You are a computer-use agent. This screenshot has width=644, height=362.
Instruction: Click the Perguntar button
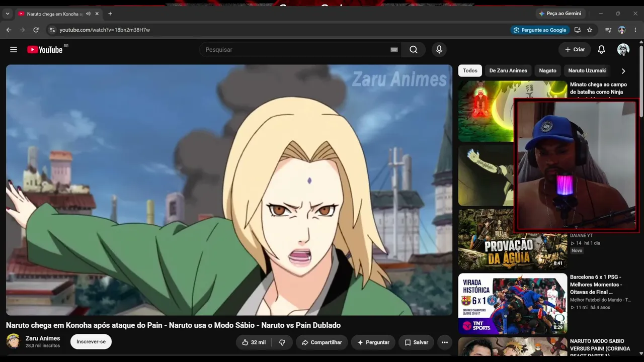pyautogui.click(x=373, y=342)
